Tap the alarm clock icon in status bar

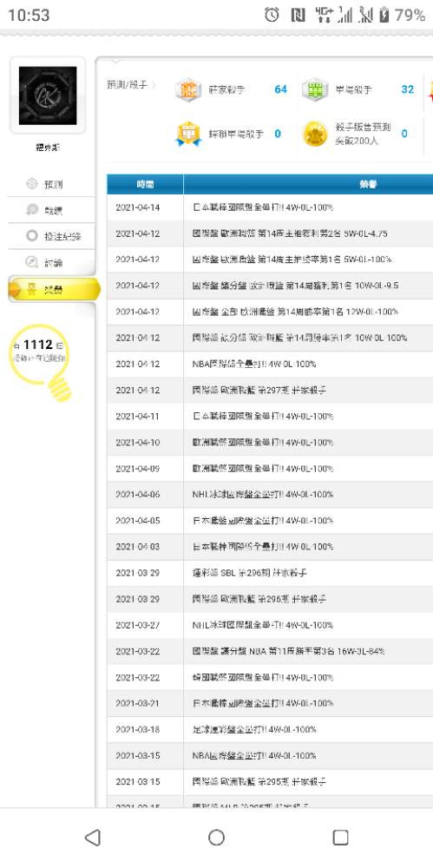pos(272,15)
